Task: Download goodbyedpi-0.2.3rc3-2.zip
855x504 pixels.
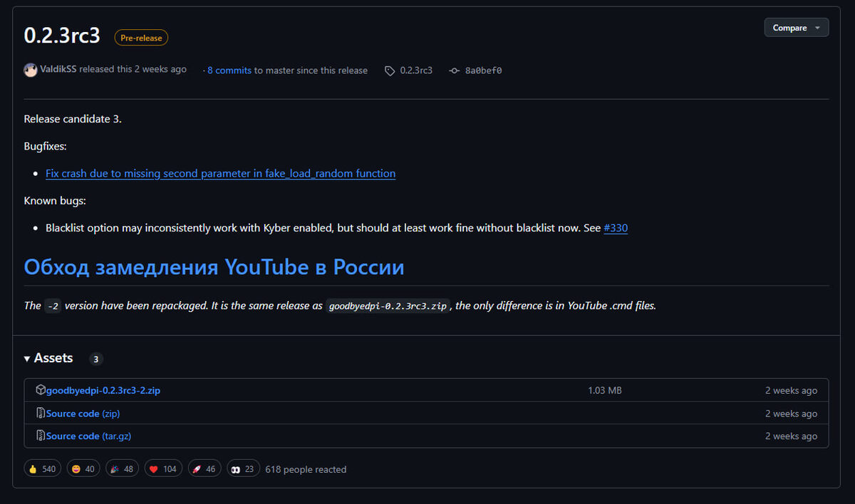Action: pyautogui.click(x=103, y=390)
